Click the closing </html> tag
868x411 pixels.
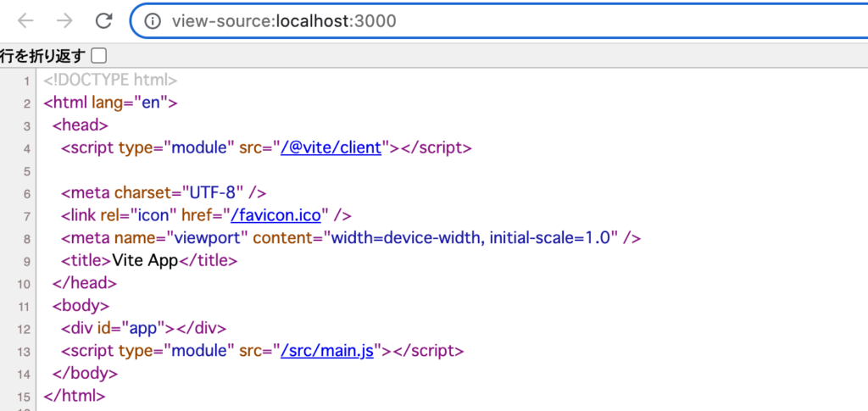pyautogui.click(x=75, y=396)
